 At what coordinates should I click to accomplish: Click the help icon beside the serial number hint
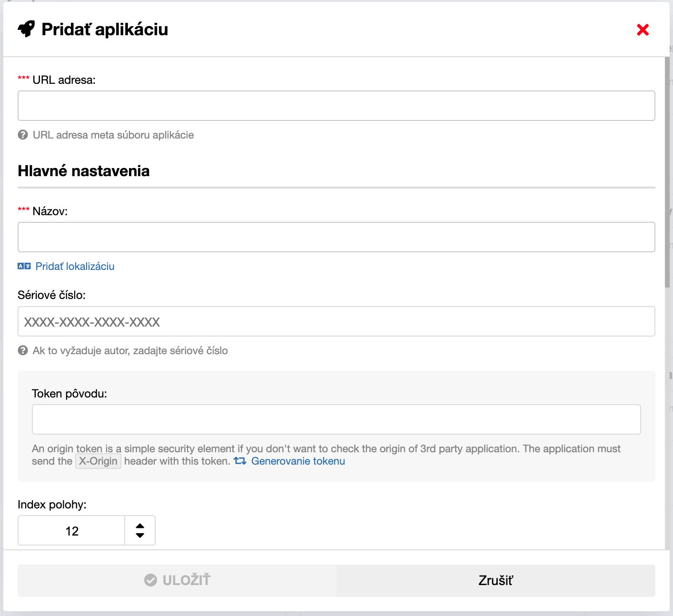(x=23, y=350)
